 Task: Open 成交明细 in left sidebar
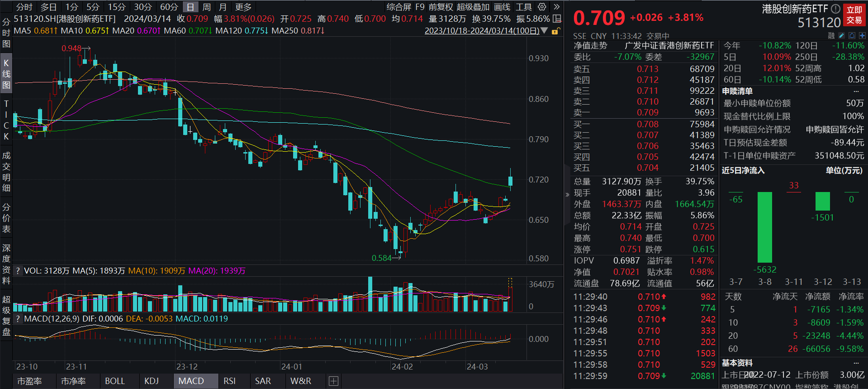coord(6,172)
